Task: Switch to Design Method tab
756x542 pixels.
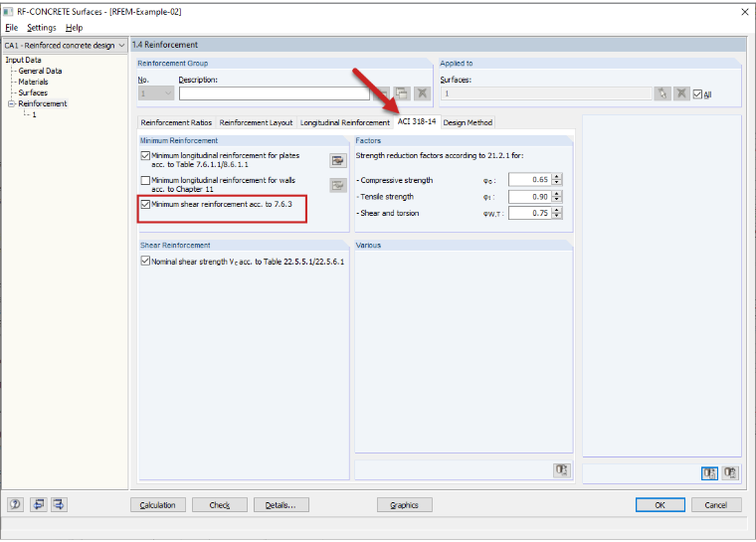Action: (x=468, y=122)
